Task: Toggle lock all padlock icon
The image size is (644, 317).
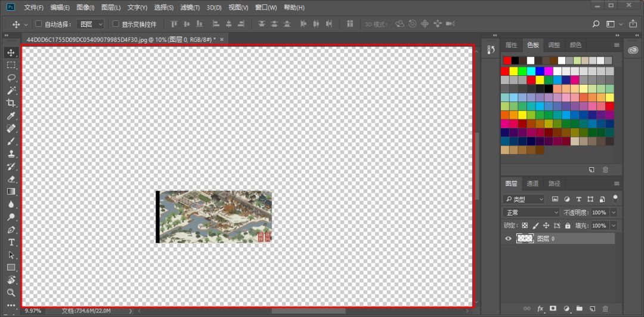Action: click(568, 226)
